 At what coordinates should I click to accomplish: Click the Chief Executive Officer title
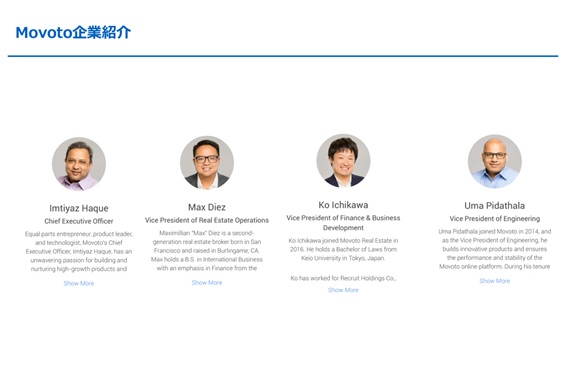pos(79,221)
